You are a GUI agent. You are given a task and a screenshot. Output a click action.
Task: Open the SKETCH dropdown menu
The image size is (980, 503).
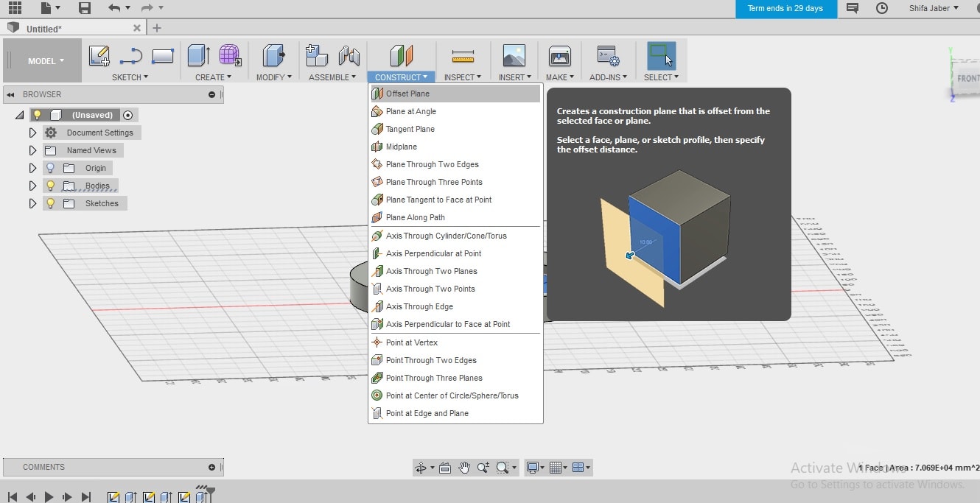pos(130,77)
